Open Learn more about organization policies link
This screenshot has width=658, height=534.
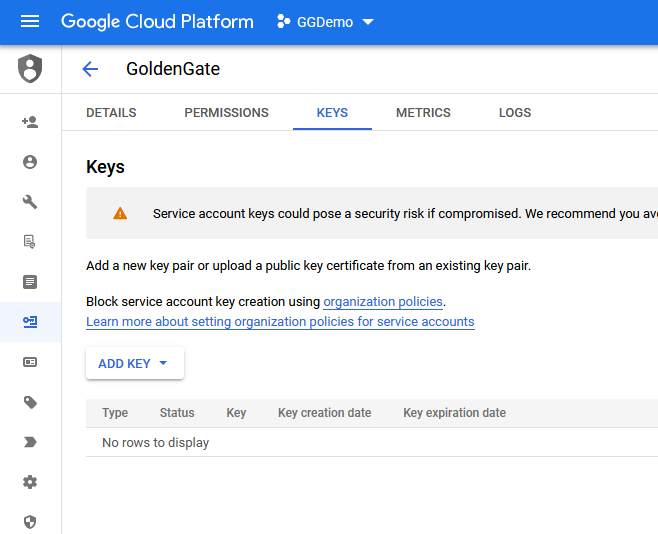click(x=280, y=322)
